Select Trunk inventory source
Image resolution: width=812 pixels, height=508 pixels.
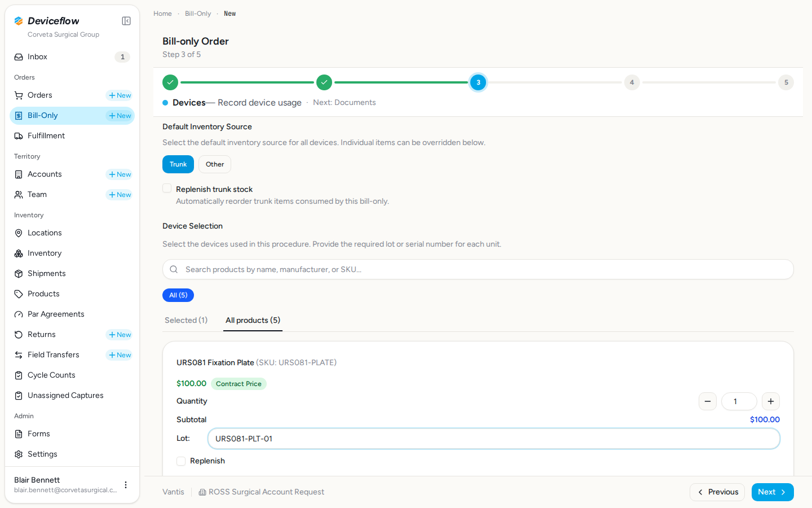(178, 164)
